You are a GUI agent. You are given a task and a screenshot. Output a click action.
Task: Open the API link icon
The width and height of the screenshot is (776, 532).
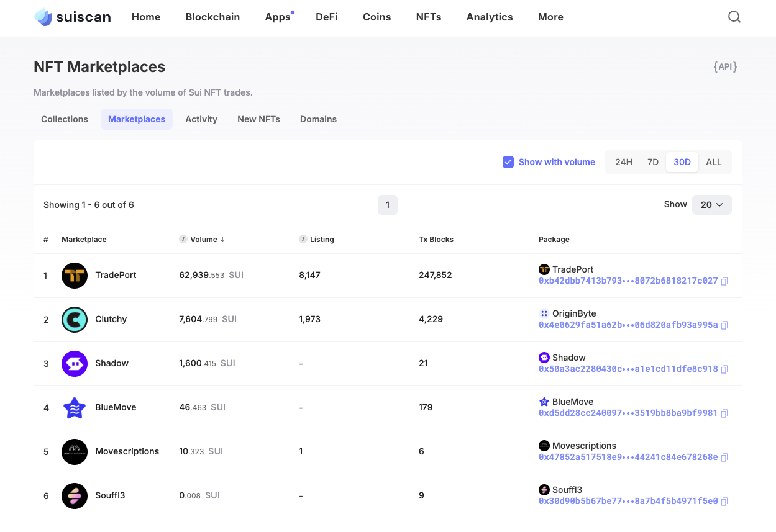point(725,66)
